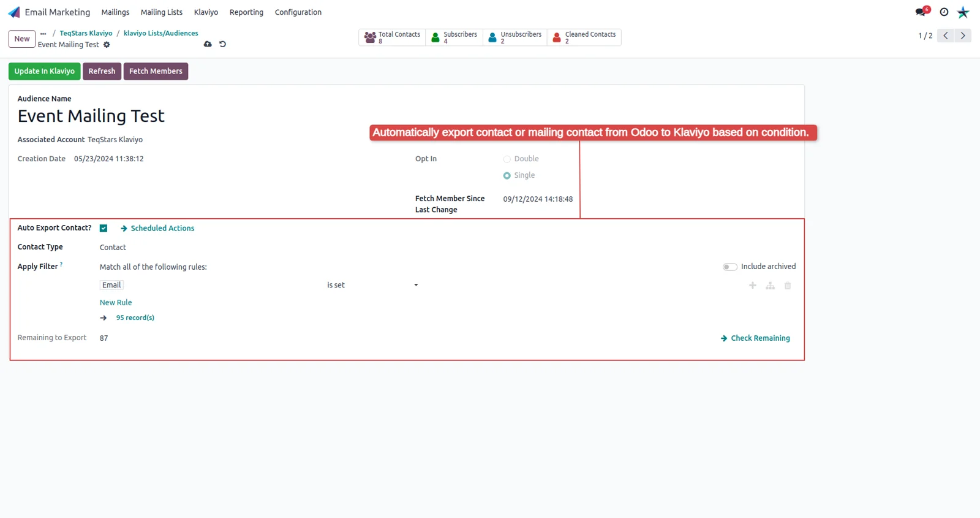Click the Fetch Members button
The image size is (980, 518).
click(156, 71)
